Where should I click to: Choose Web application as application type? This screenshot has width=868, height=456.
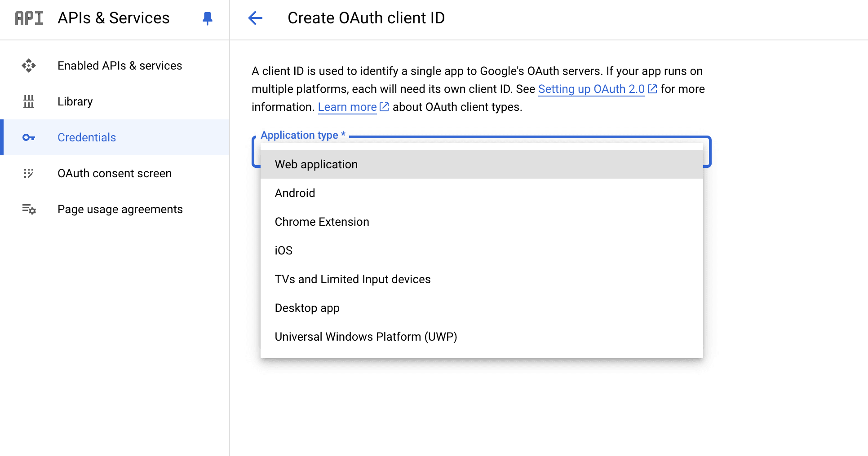pyautogui.click(x=482, y=164)
